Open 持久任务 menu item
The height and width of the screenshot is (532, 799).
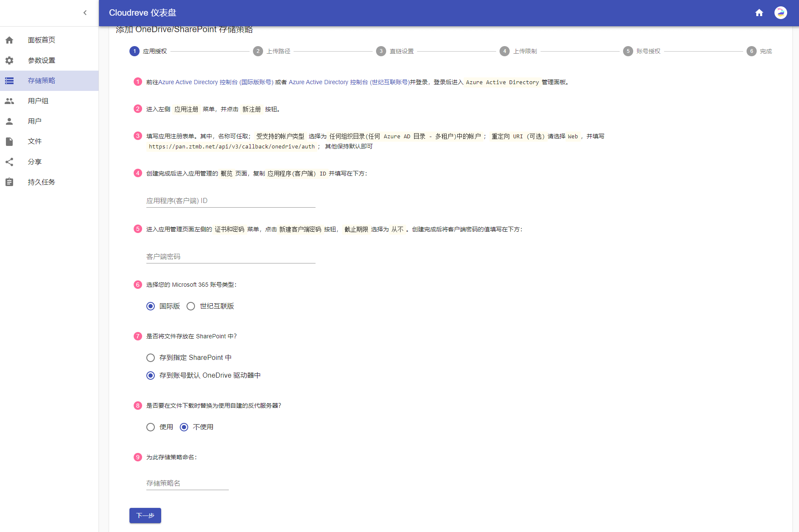pos(49,182)
